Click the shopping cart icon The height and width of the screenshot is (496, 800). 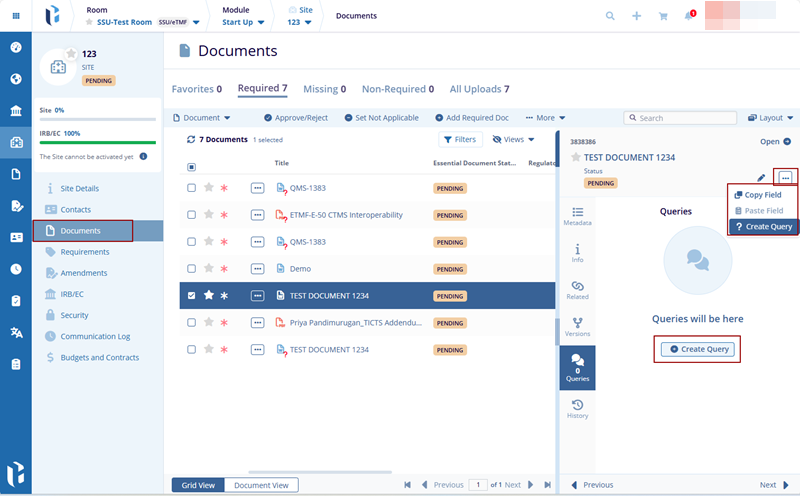coord(662,16)
